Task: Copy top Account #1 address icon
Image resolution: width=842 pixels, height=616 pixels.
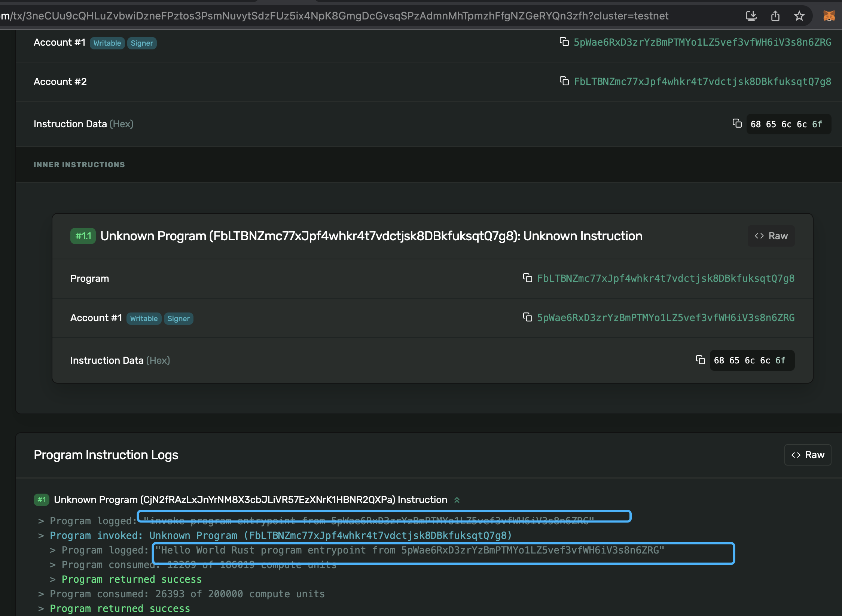Action: (x=564, y=42)
